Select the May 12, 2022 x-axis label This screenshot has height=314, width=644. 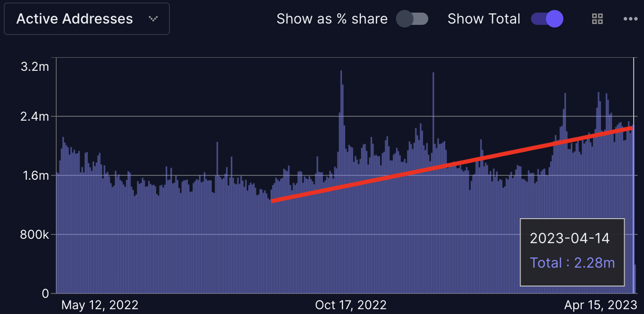click(100, 305)
